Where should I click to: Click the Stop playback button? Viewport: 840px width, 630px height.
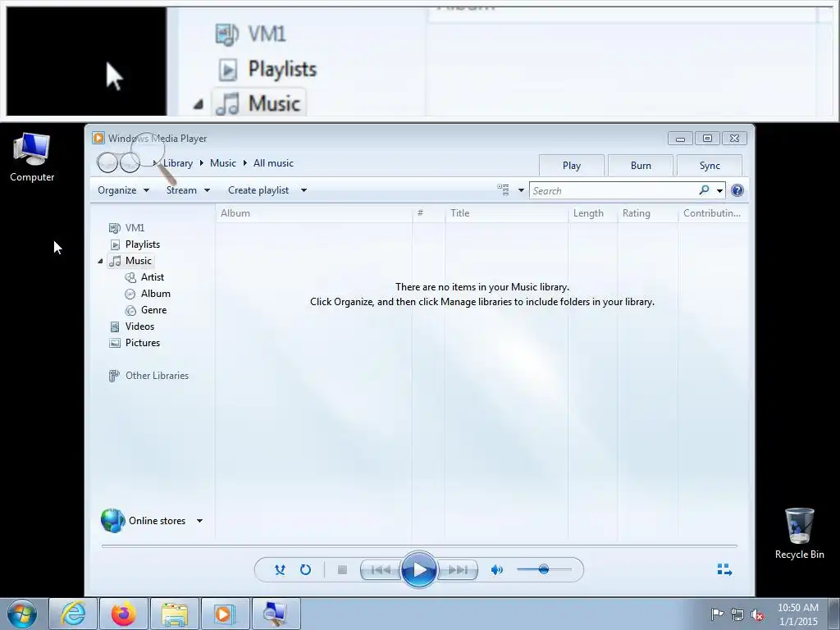coord(342,569)
